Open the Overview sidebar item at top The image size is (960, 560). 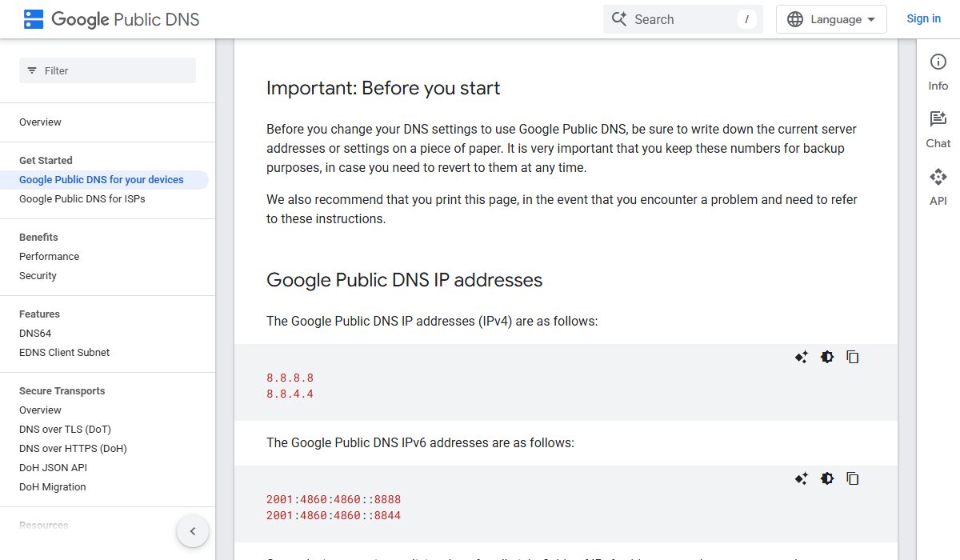coord(40,122)
